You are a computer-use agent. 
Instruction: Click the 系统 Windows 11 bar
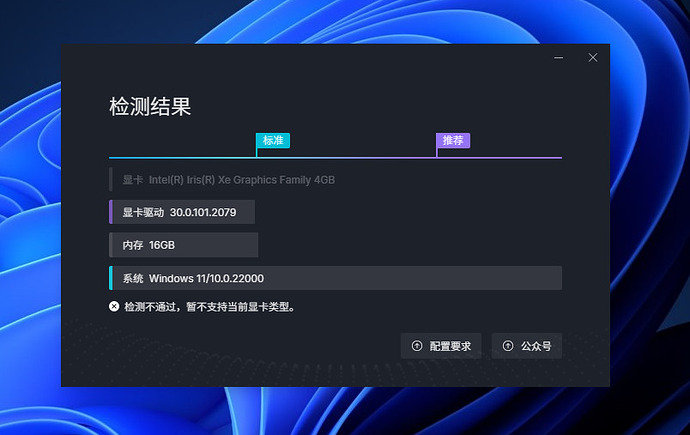point(335,278)
